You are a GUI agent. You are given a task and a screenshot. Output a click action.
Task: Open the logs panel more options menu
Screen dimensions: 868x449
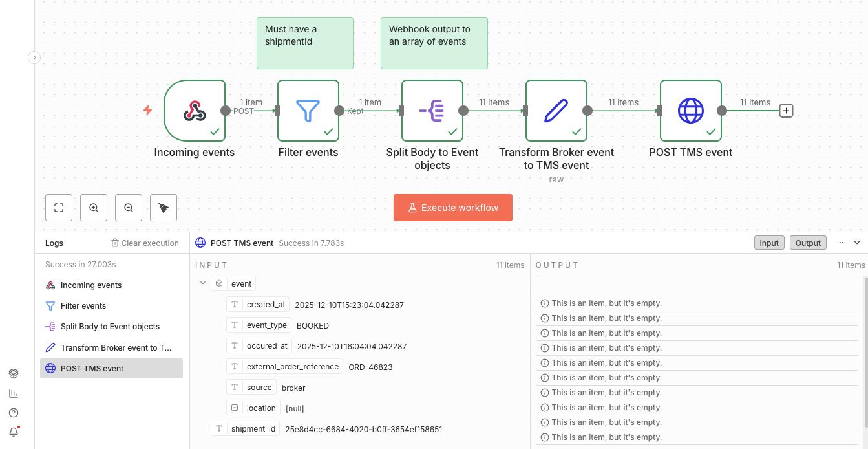[840, 243]
